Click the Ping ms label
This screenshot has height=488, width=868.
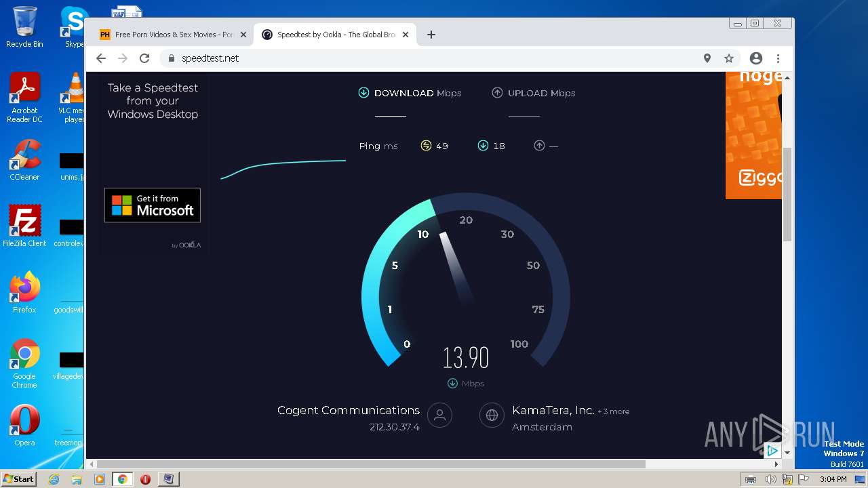(378, 146)
